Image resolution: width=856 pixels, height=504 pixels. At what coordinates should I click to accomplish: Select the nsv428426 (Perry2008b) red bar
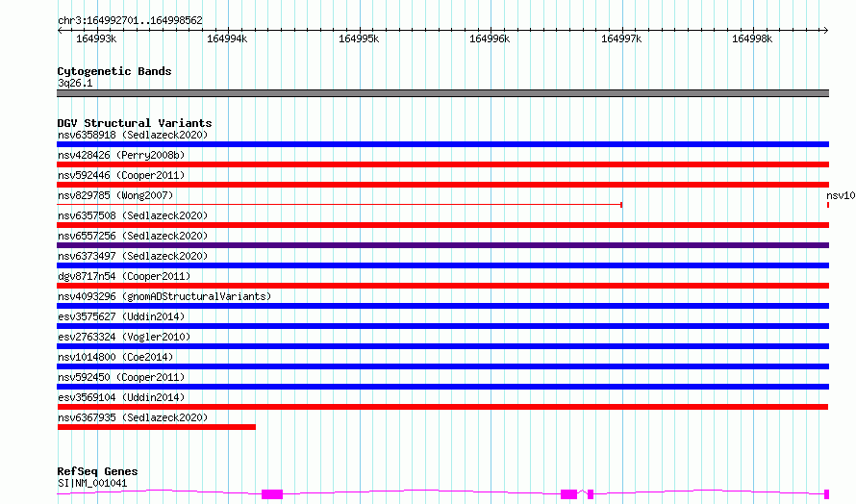pyautogui.click(x=442, y=164)
